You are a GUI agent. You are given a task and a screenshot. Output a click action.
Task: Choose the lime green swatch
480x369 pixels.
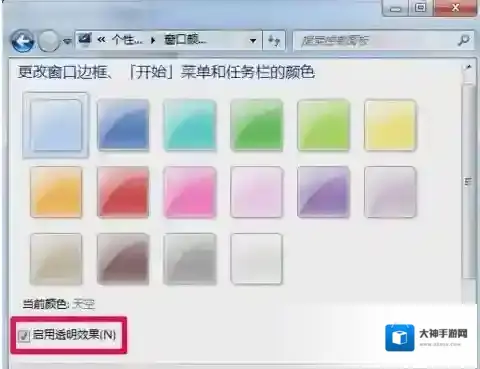click(323, 125)
